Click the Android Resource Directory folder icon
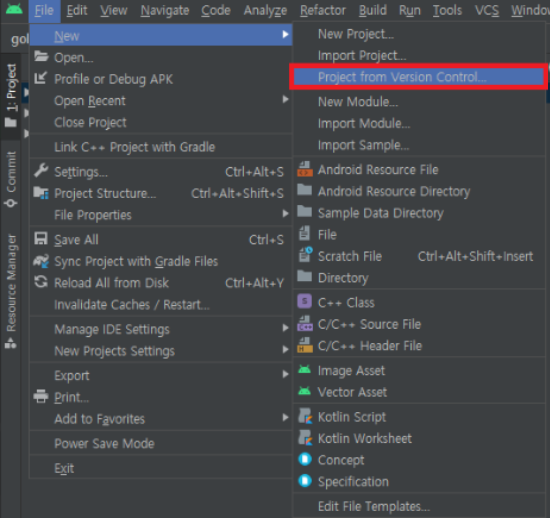Screen dimensions: 550x519 [x=304, y=190]
